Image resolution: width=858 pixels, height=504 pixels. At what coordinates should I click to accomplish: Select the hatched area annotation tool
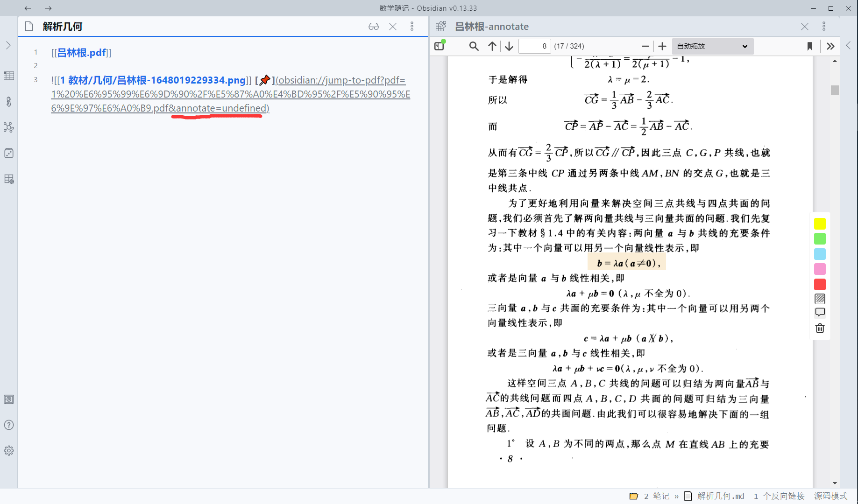click(x=820, y=299)
